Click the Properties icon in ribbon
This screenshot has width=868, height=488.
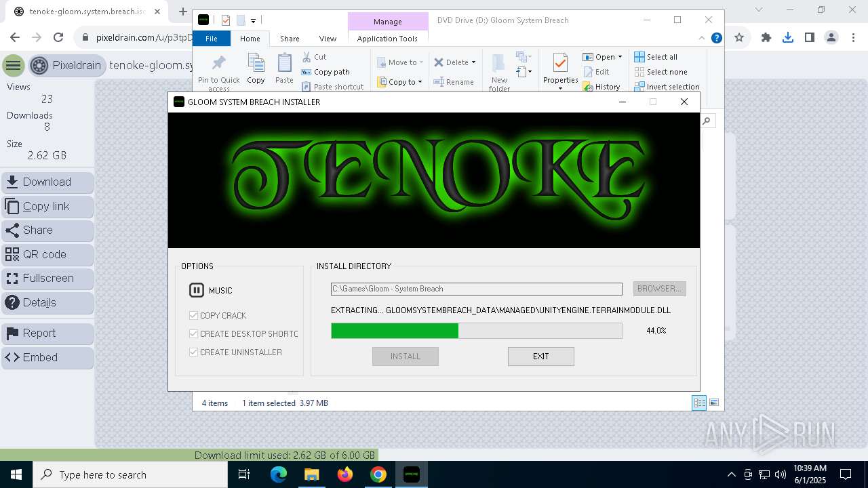(x=560, y=64)
